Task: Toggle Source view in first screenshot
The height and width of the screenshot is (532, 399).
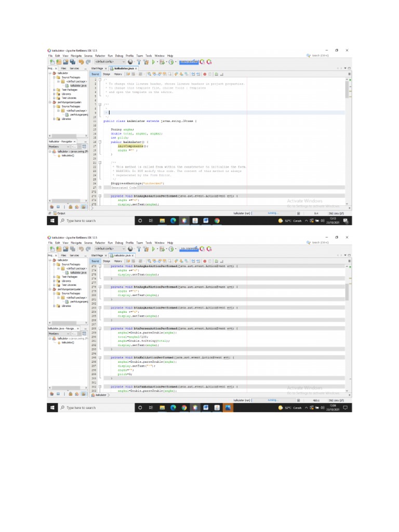Action: coord(96,74)
